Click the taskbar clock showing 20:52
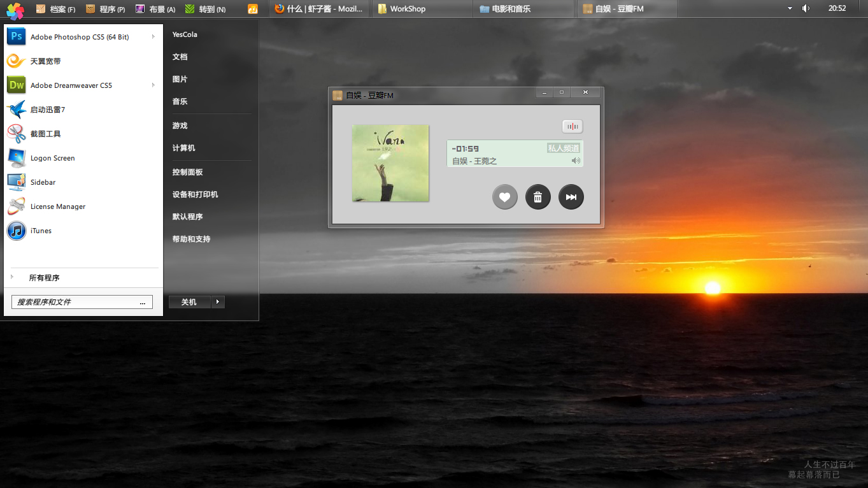The image size is (868, 488). coord(837,8)
